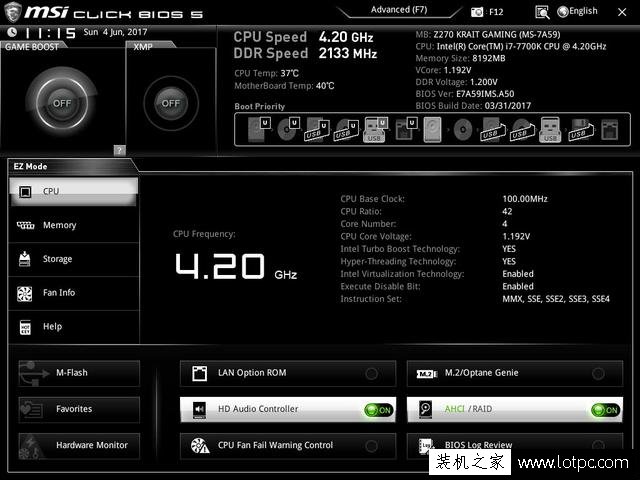Open BIOS Log Review
Viewport: 640px width, 480px height.
point(515,444)
